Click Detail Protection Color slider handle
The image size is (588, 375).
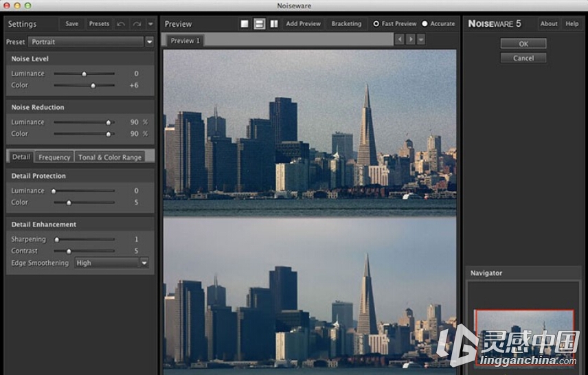69,203
